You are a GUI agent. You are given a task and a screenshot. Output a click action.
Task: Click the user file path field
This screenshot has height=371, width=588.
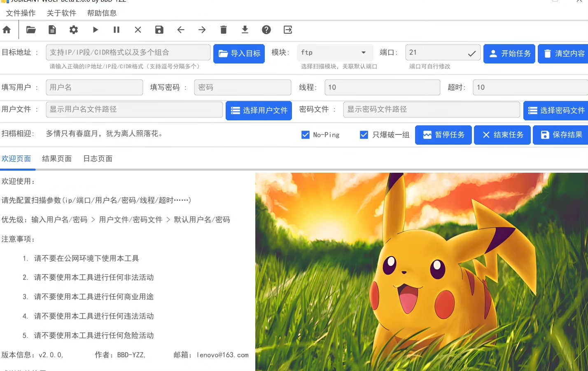point(134,109)
